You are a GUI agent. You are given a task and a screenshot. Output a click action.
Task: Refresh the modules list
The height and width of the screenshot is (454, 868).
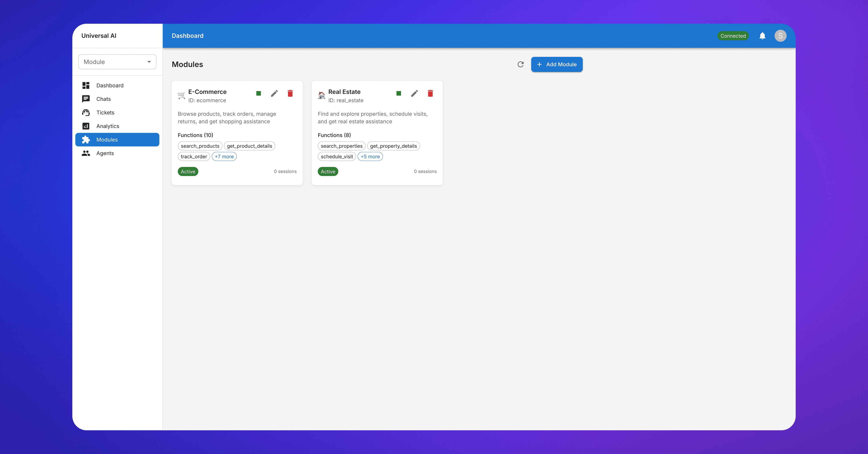520,64
